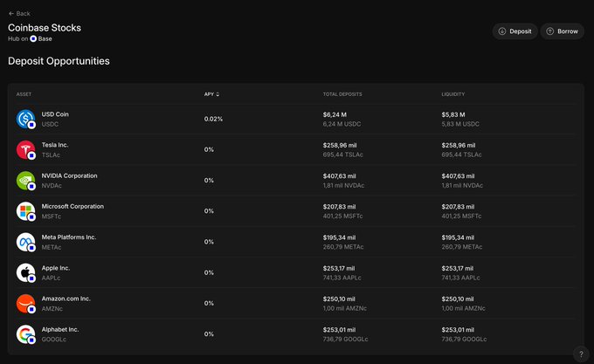The height and width of the screenshot is (364, 594).
Task: Select the Apple Inc. asset name
Action: coord(56,268)
